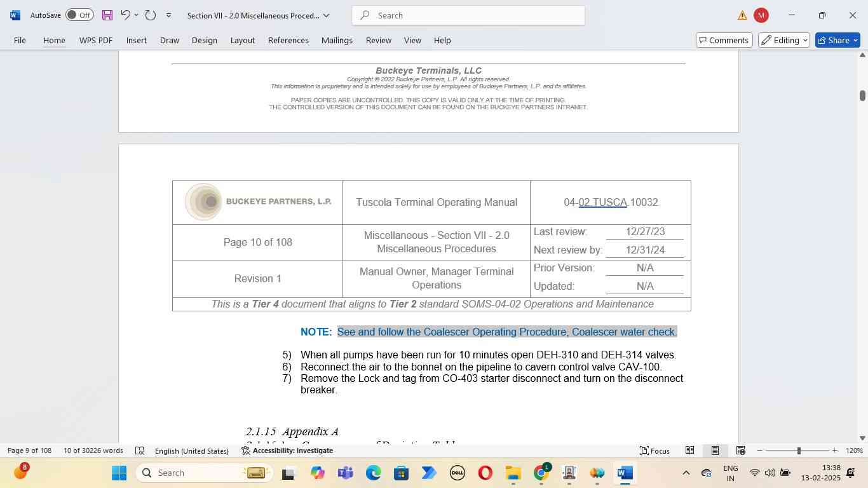
Task: Switch to the Home tab
Action: click(x=54, y=40)
